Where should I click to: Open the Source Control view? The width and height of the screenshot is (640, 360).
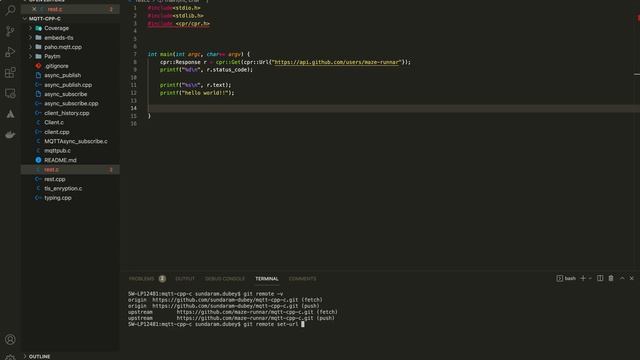pos(10,31)
